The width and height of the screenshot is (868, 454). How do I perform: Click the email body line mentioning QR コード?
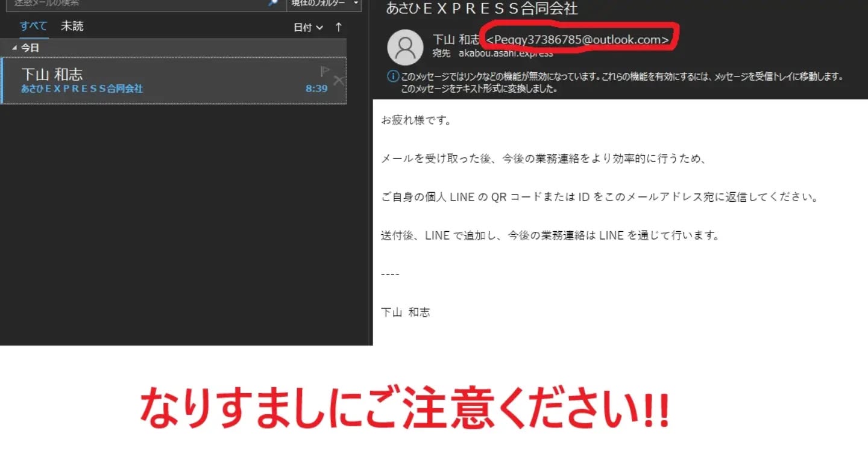(x=599, y=197)
